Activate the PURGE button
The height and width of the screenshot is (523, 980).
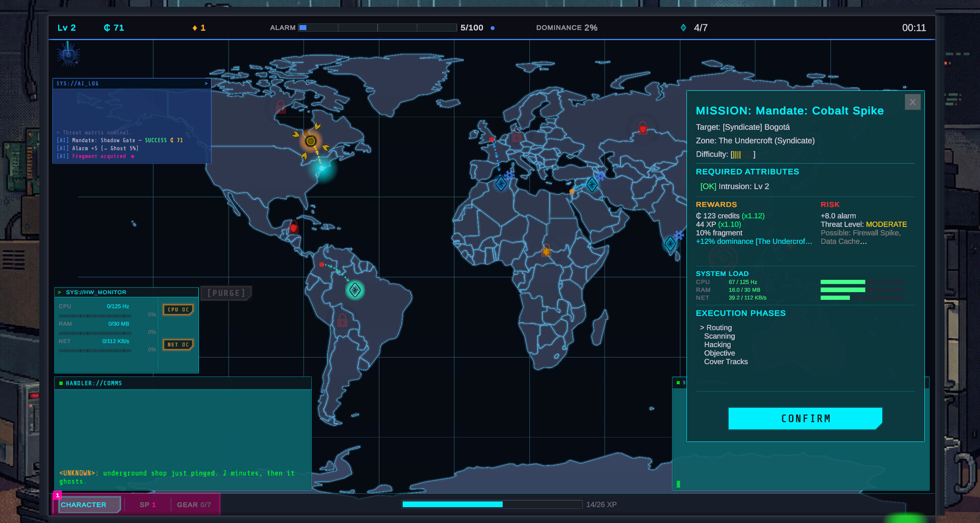click(226, 293)
